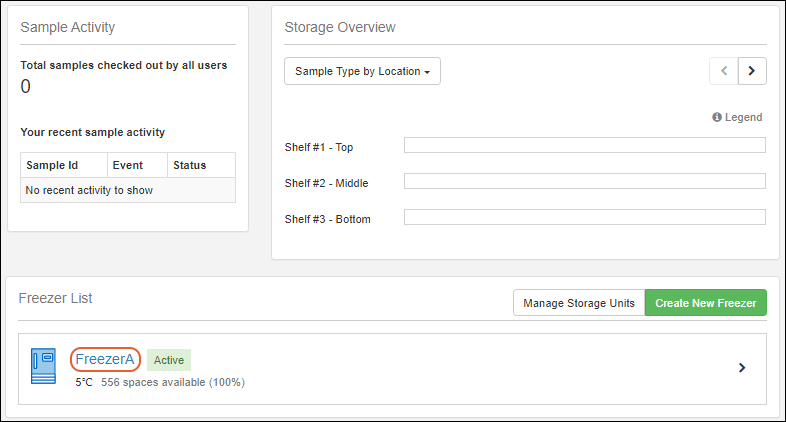
Task: Click the Legend info icon
Action: point(717,117)
